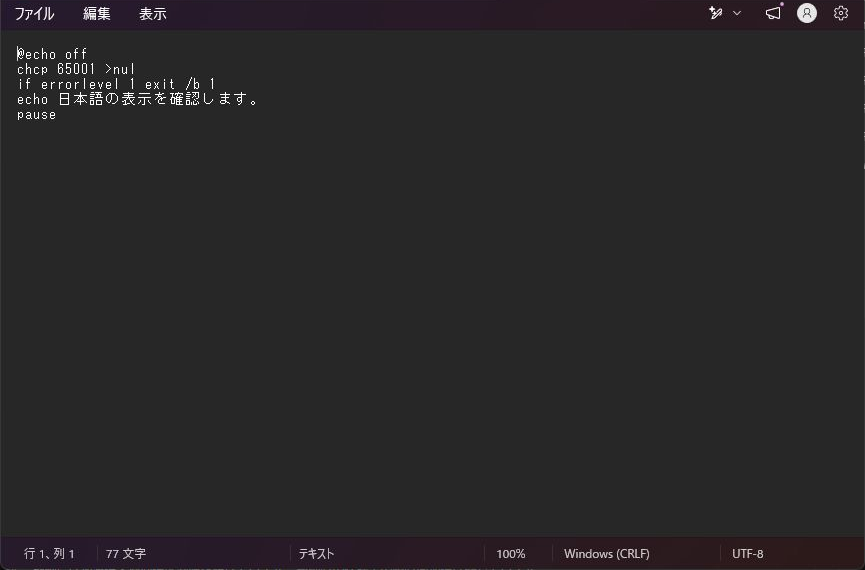Click the 行 1、列 1 position indicator
This screenshot has width=865, height=570.
pos(49,553)
